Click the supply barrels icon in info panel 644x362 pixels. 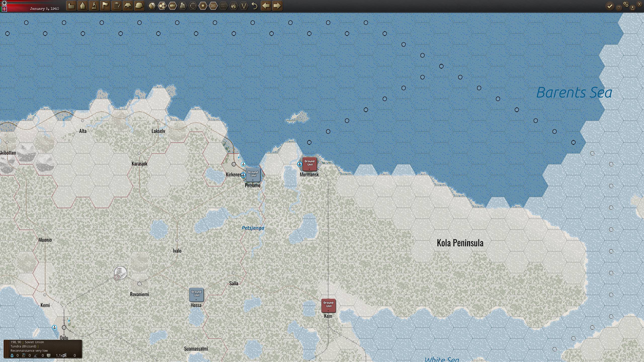click(24, 355)
